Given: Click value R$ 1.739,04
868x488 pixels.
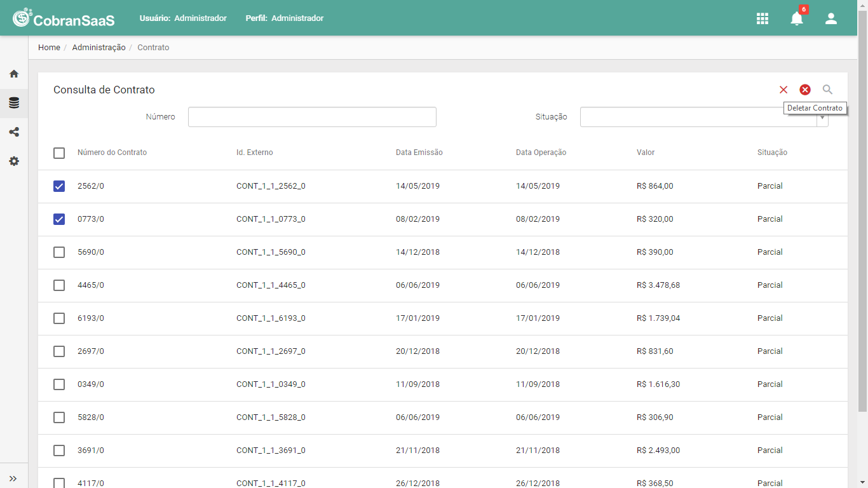Looking at the screenshot, I should pyautogui.click(x=658, y=318).
